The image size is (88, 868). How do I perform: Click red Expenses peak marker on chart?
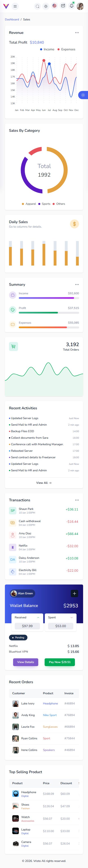pyautogui.click(x=44, y=61)
